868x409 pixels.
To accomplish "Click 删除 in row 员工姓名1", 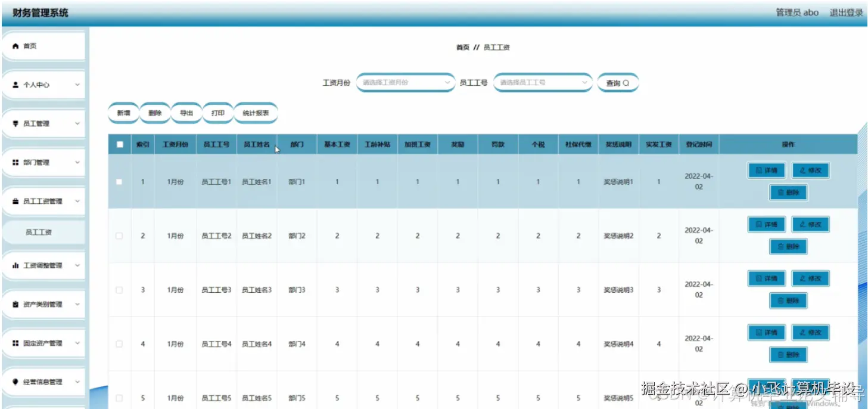I will (788, 193).
